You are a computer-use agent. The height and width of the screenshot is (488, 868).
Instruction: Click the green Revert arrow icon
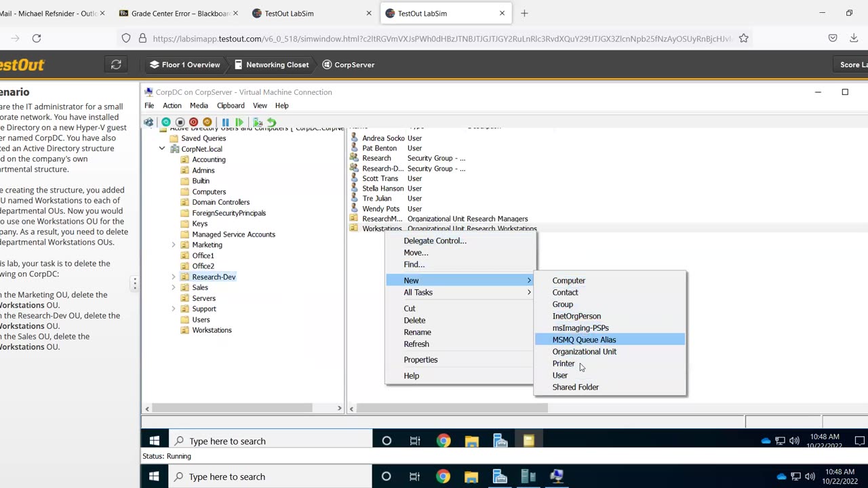(x=271, y=123)
